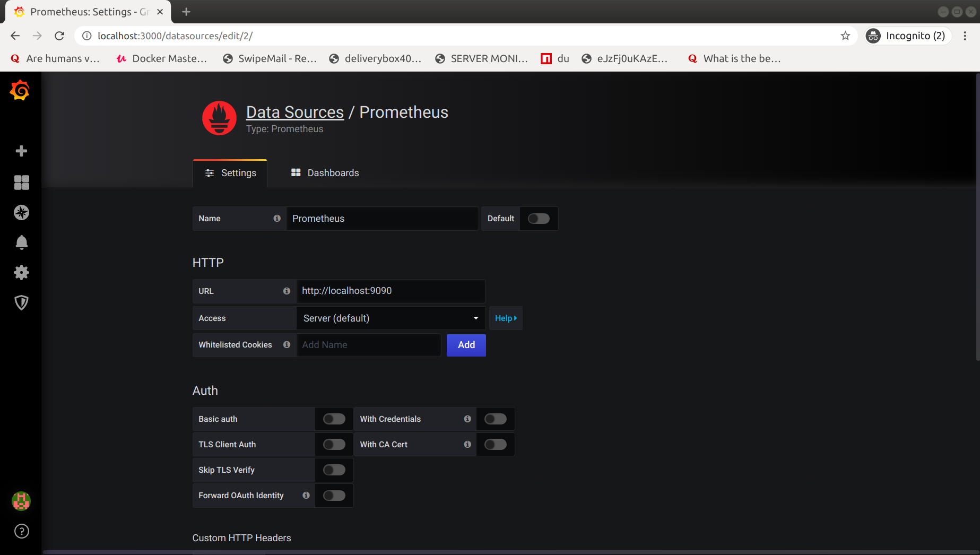Open the 'What is the be...' bookmark
The image size is (980, 555).
(x=734, y=58)
